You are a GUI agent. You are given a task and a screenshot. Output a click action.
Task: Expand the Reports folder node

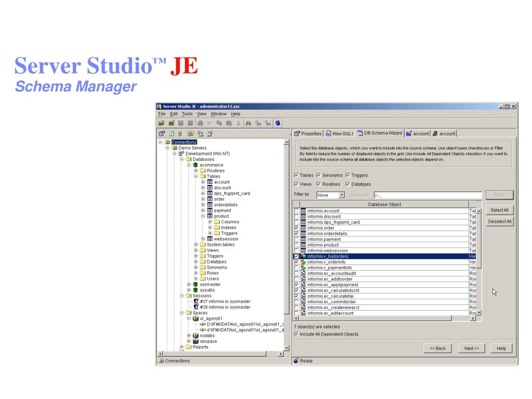point(181,347)
